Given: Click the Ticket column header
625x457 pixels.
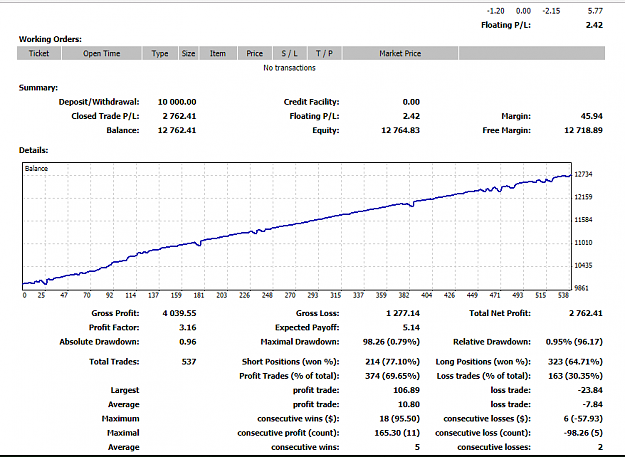Looking at the screenshot, I should coord(39,53).
